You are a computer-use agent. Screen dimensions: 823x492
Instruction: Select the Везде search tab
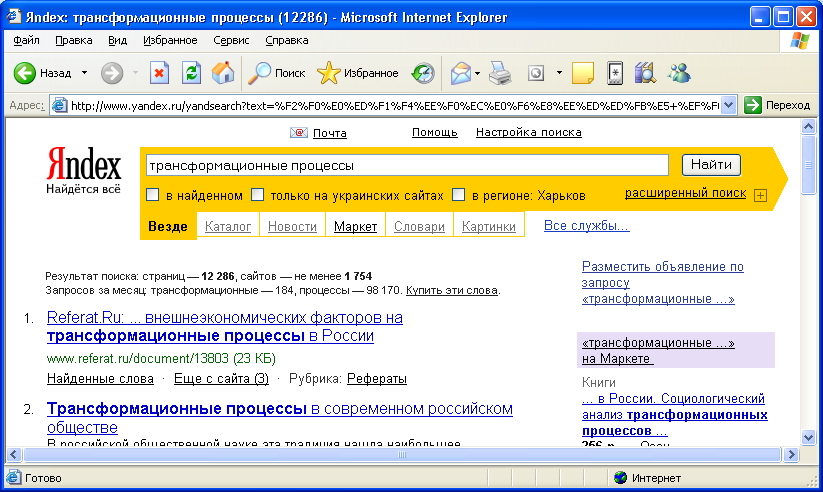[168, 226]
